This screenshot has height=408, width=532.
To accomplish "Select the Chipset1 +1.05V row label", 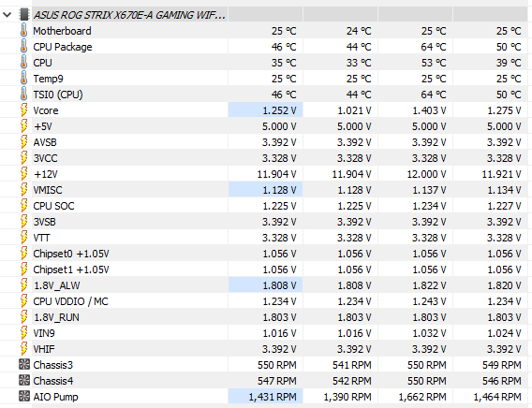I will (x=71, y=270).
